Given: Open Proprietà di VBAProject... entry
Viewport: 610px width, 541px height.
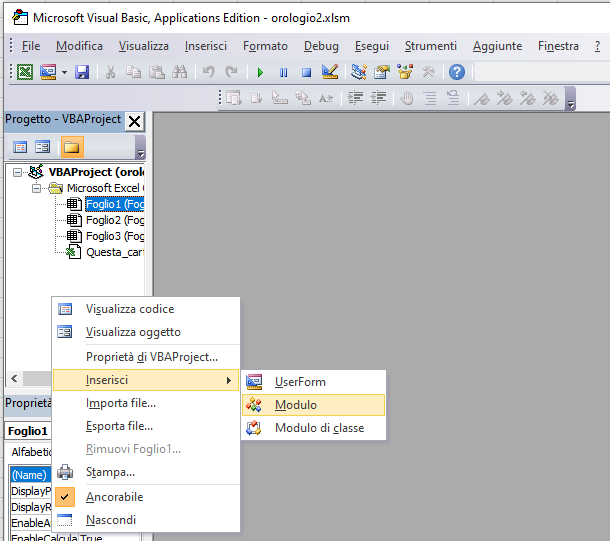Looking at the screenshot, I should point(146,357).
